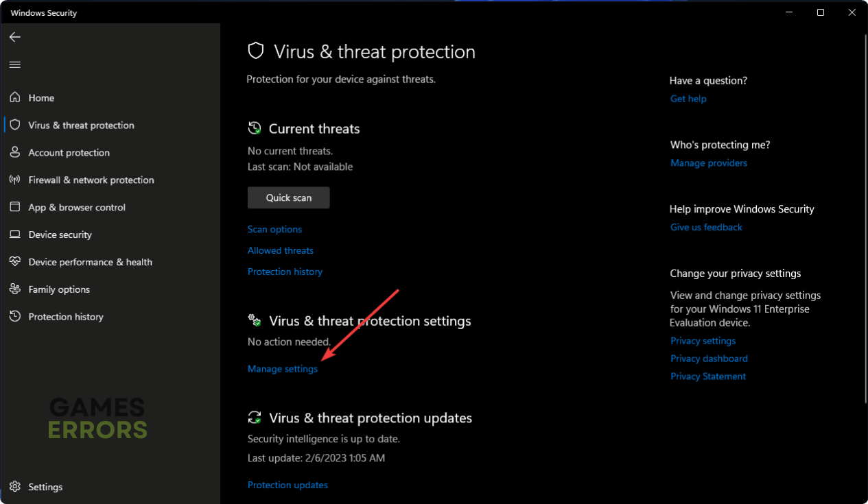The width and height of the screenshot is (868, 504).
Task: Click Manage settings link
Action: click(283, 369)
